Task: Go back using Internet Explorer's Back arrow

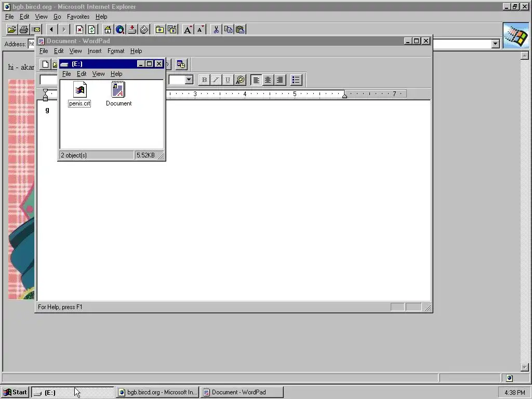Action: tap(51, 30)
